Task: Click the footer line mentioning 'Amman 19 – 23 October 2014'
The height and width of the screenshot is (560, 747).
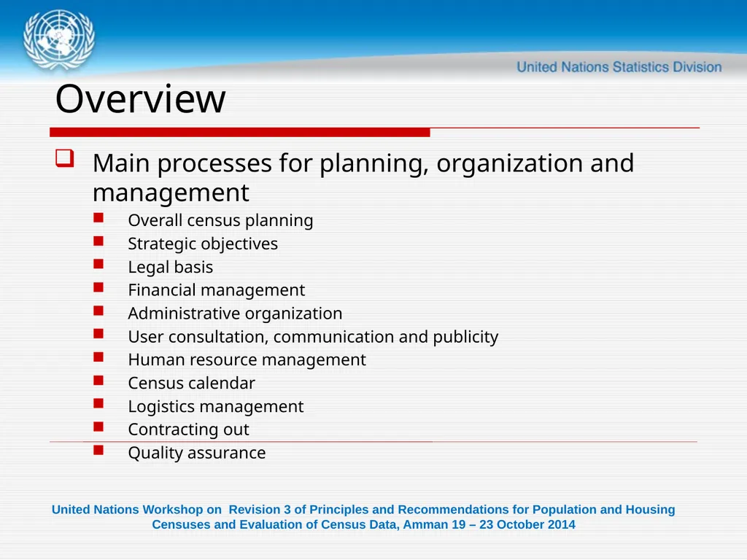Action: point(363,525)
